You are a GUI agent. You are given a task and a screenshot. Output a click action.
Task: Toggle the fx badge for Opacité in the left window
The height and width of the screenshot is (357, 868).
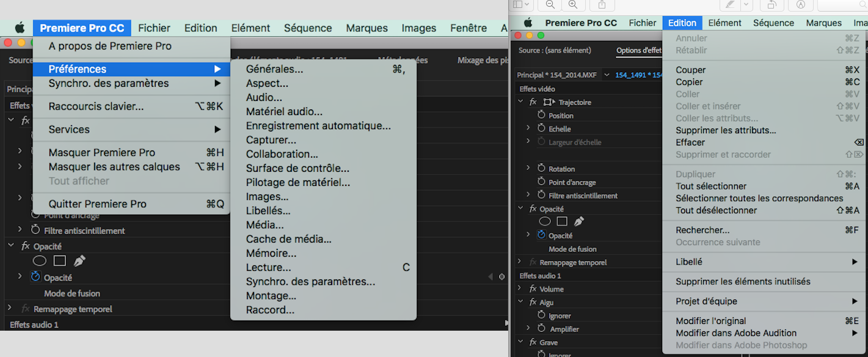25,246
